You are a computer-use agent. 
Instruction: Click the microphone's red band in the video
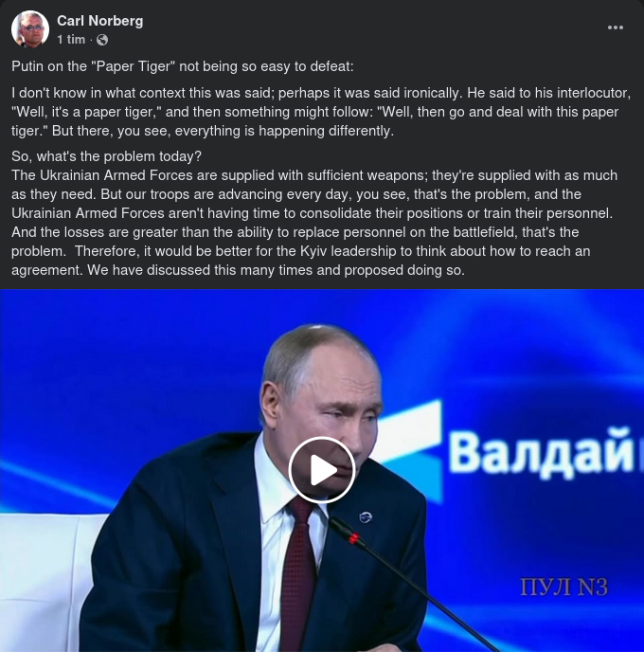point(353,538)
